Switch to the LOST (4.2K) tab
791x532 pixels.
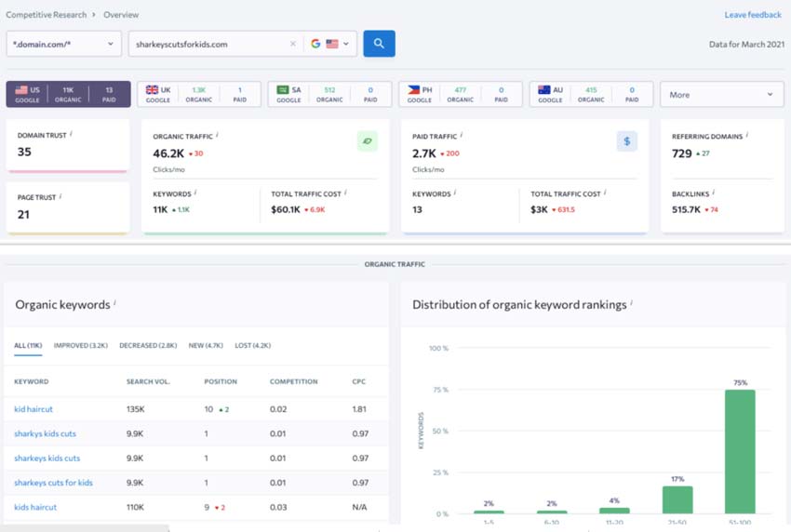[x=253, y=345]
